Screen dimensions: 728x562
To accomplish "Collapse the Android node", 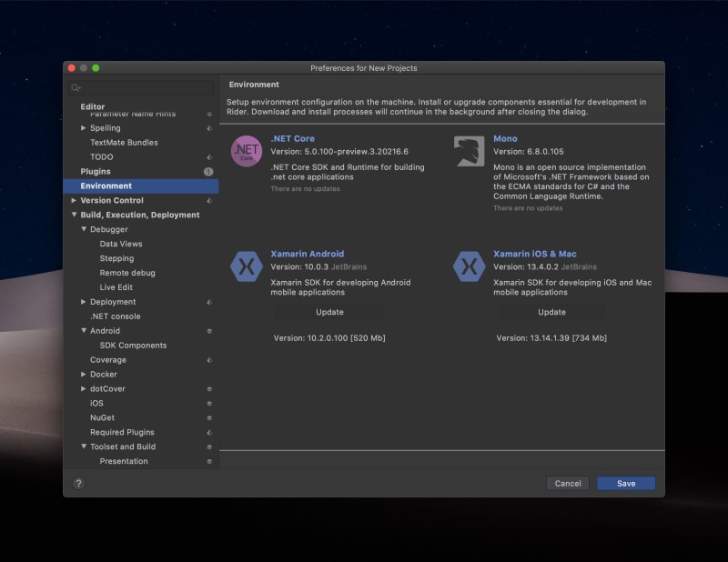I will (84, 330).
